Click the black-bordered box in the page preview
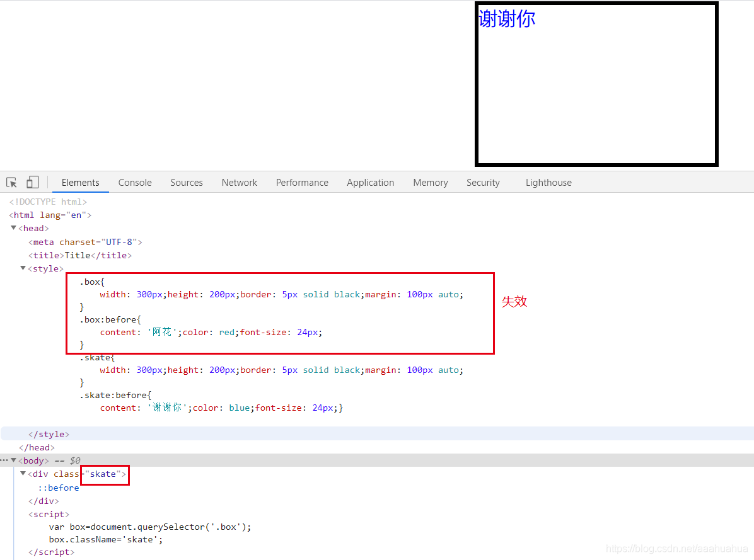The height and width of the screenshot is (560, 754). click(596, 84)
